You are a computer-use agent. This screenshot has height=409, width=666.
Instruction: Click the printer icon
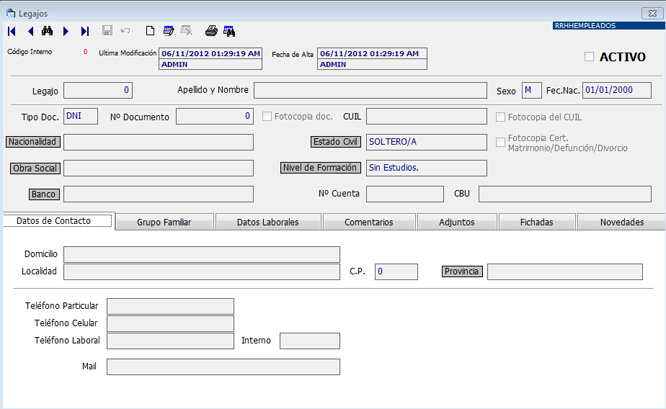(211, 31)
